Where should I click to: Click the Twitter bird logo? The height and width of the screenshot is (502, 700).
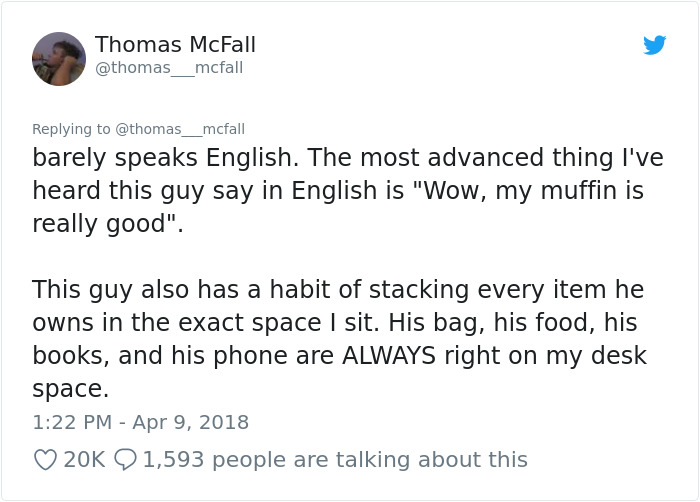coord(655,45)
